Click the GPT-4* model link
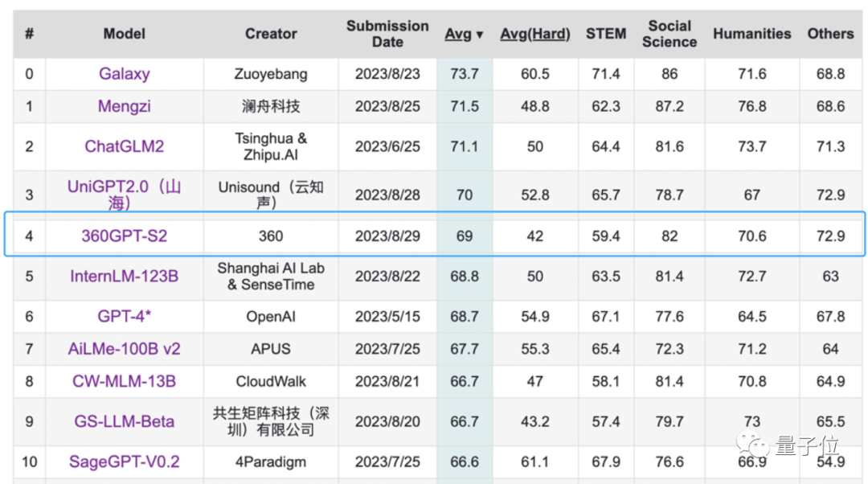 point(124,317)
